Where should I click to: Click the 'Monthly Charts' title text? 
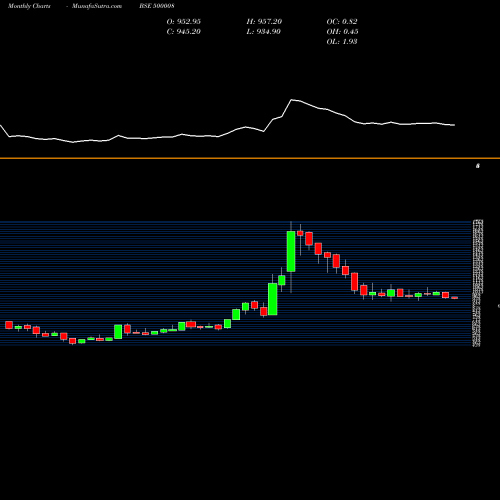click(29, 6)
